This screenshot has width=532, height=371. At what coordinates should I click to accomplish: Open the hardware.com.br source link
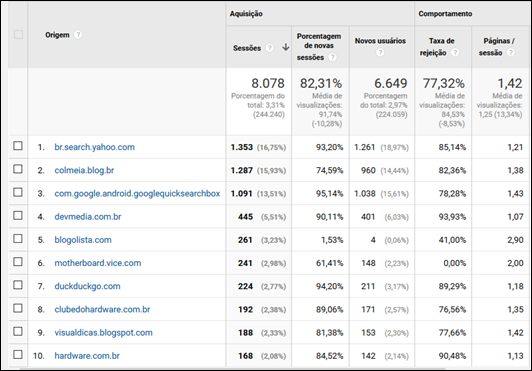[87, 356]
